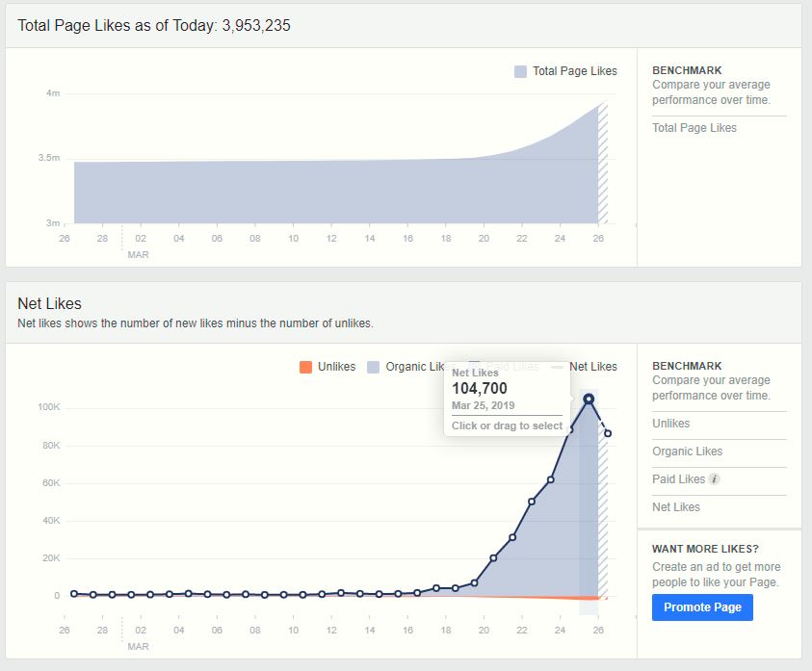Screen dimensions: 812x671
Task: Open Total Page Likes benchmark link
Action: [694, 128]
